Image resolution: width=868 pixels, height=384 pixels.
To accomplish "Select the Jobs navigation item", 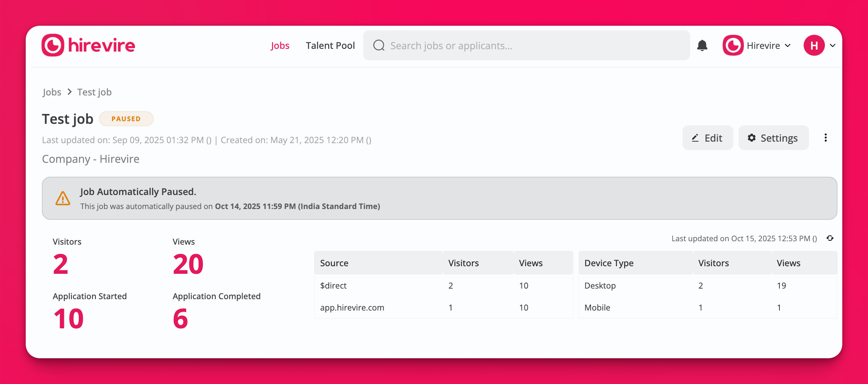I will click(280, 45).
